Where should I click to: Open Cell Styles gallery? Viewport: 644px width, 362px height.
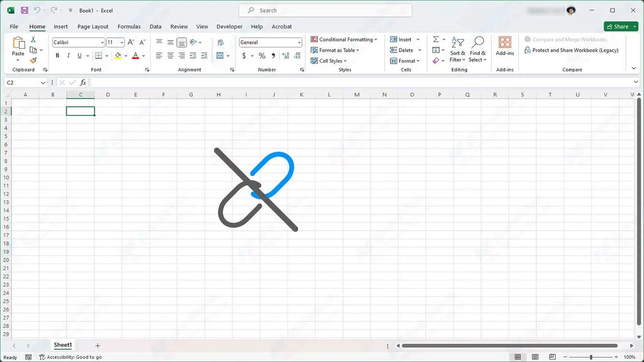point(329,61)
